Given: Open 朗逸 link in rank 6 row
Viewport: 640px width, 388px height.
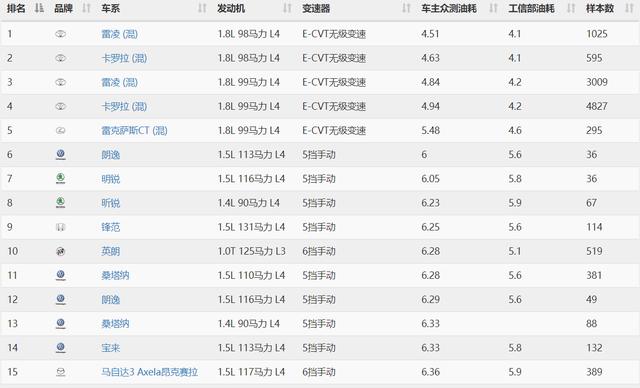Looking at the screenshot, I should pyautogui.click(x=111, y=155).
